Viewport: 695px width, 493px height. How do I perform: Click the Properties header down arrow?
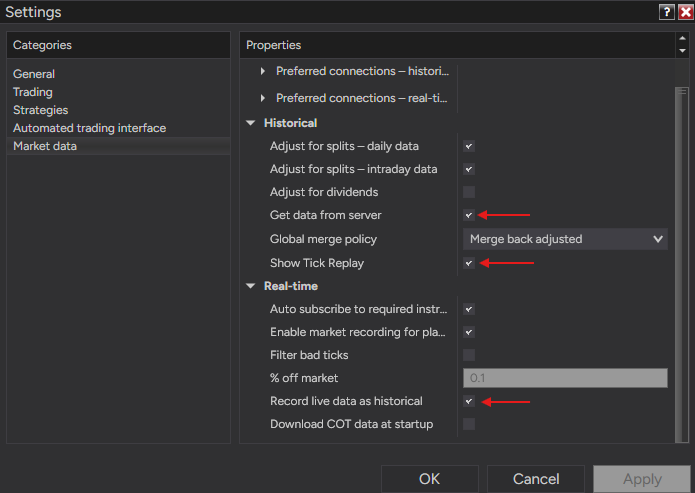683,51
